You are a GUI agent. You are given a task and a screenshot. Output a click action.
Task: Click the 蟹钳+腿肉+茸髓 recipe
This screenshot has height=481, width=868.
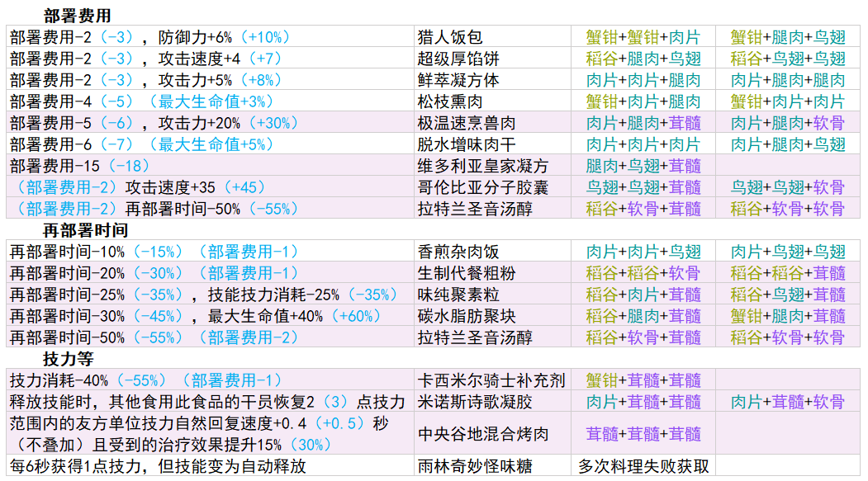point(788,316)
